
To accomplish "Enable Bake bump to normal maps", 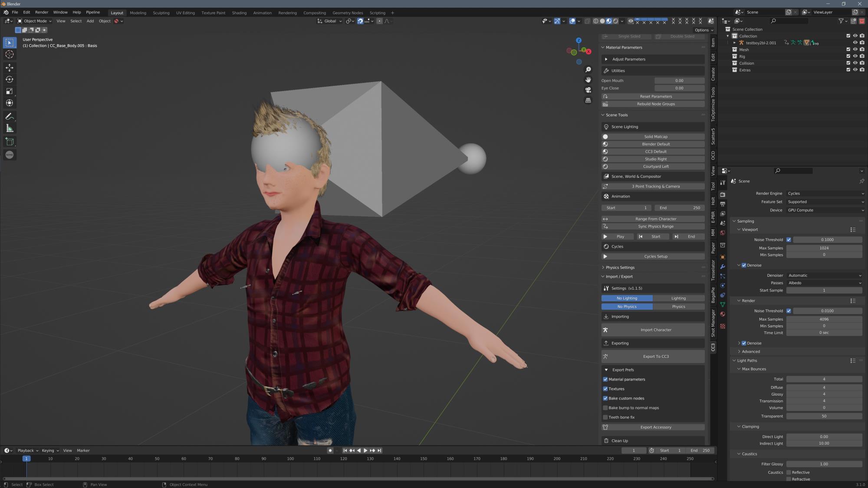I will point(605,408).
